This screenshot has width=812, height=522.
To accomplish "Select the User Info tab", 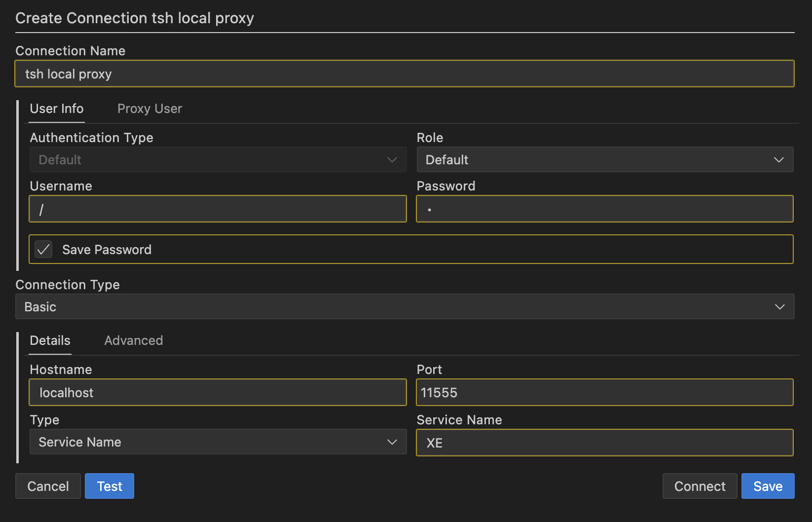I will pos(56,109).
